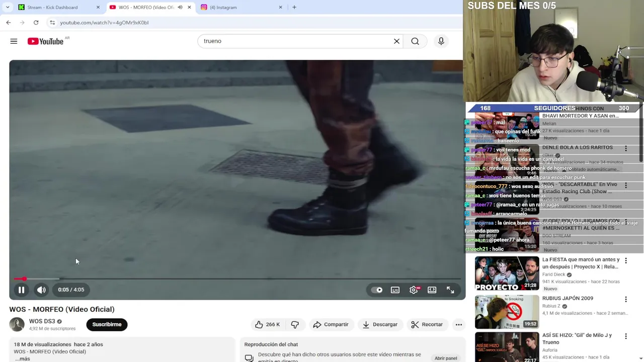Open the Proyecto X video thumbnail
The height and width of the screenshot is (362, 644).
[507, 274]
